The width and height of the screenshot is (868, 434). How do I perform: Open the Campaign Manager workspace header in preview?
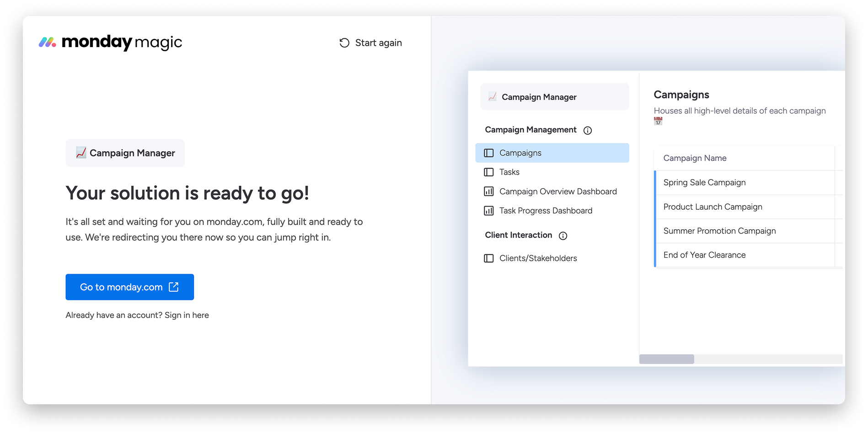555,97
